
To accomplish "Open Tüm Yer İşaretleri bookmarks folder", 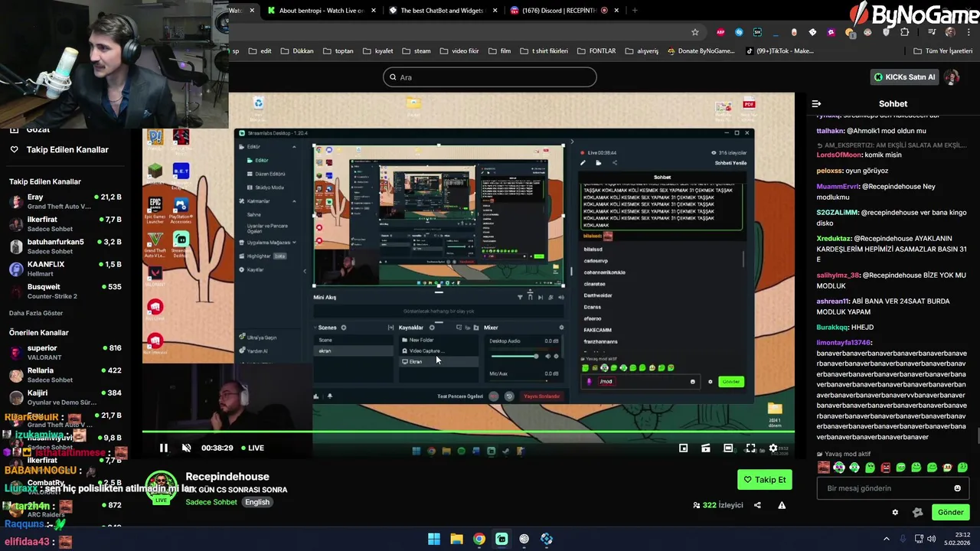I will click(x=942, y=51).
